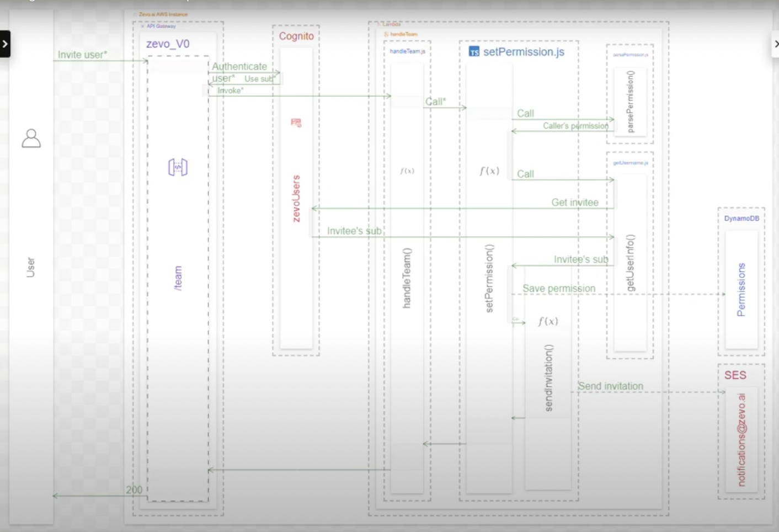This screenshot has width=779, height=532.
Task: Click the TS icon beside setPermission.js
Action: 474,52
